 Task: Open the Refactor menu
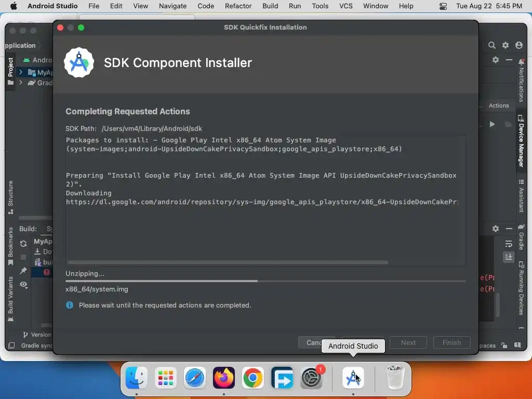pos(238,6)
